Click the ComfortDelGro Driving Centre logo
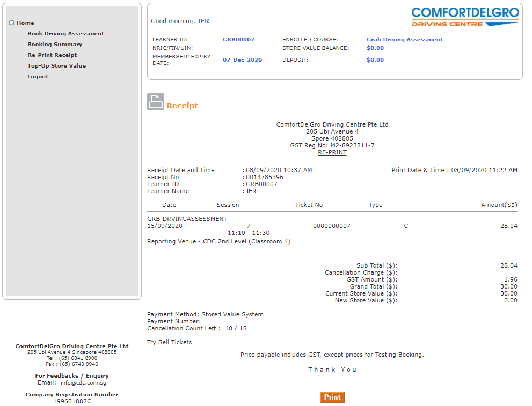This screenshot has height=406, width=532. point(465,17)
